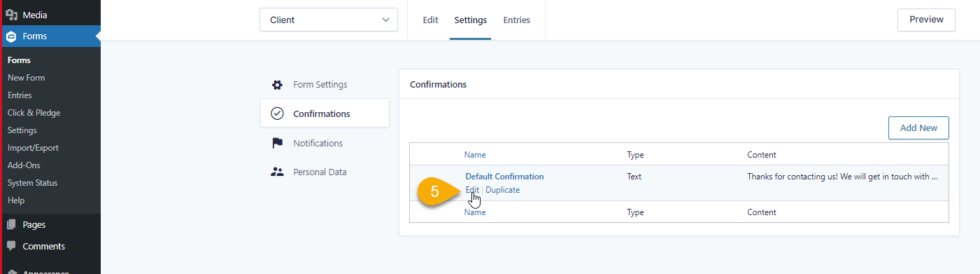Click the Notifications flag icon
Screen dimensions: 980x274
[x=277, y=143]
